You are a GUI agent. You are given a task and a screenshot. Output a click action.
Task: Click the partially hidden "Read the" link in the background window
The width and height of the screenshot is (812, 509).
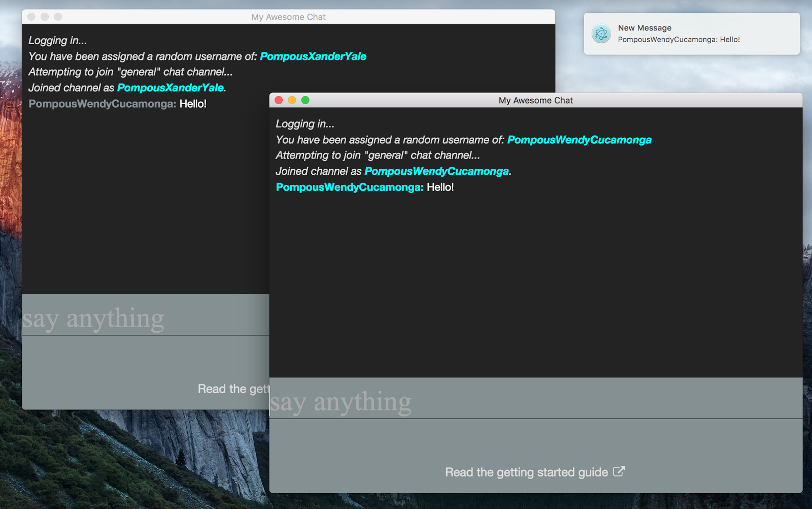tap(232, 389)
